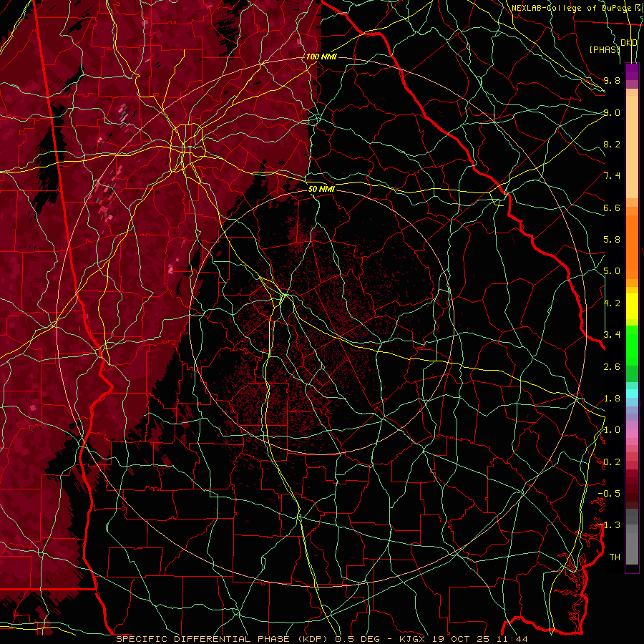Viewport: 644px width, 644px height.
Task: Select the [PHAS] legend heading
Action: tap(605, 49)
